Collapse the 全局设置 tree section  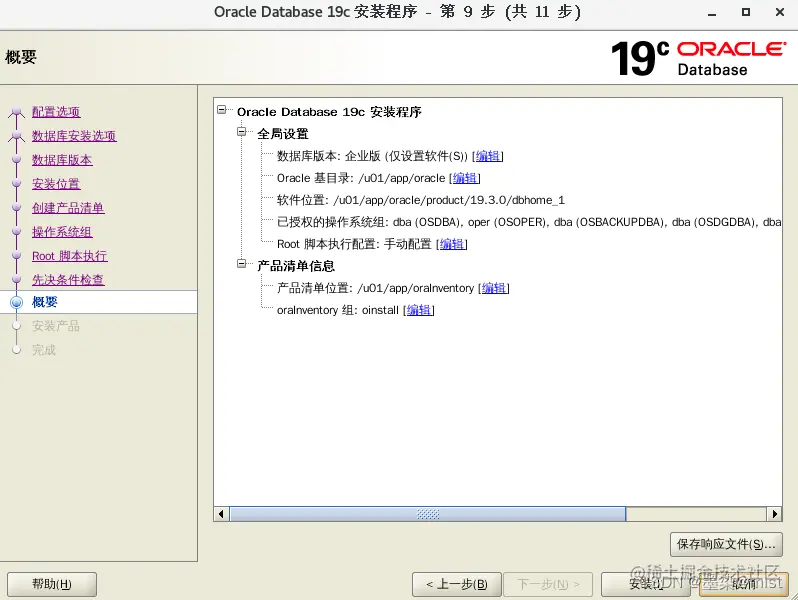[242, 132]
